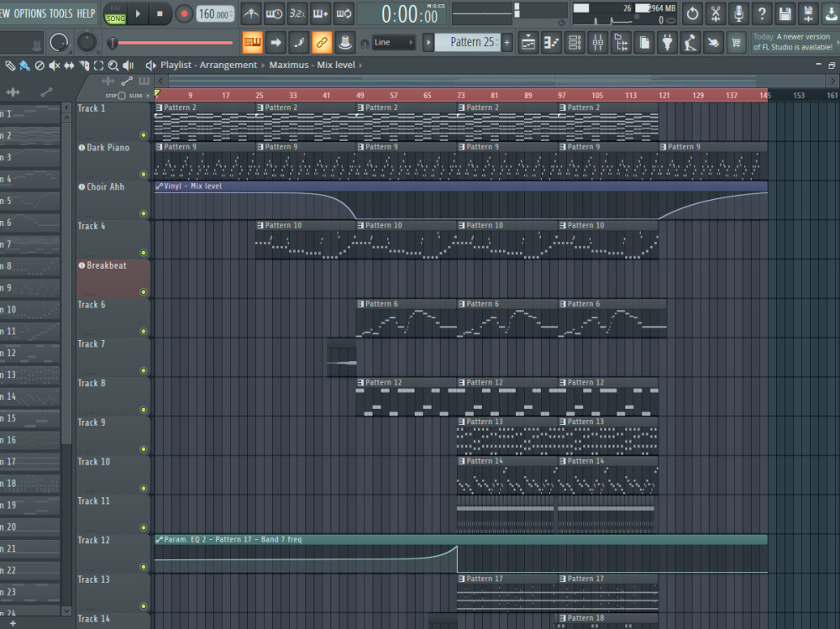This screenshot has height=629, width=840.
Task: Toggle mute switch on Dark Piano track
Action: [x=143, y=174]
